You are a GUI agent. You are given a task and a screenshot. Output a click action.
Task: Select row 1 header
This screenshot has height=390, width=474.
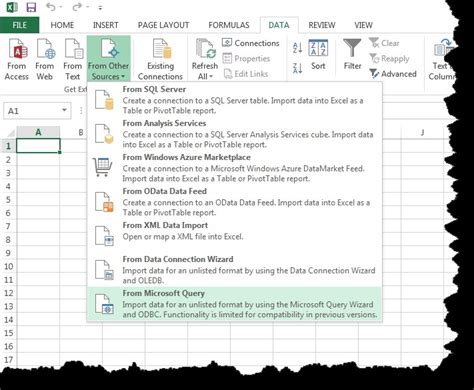8,146
